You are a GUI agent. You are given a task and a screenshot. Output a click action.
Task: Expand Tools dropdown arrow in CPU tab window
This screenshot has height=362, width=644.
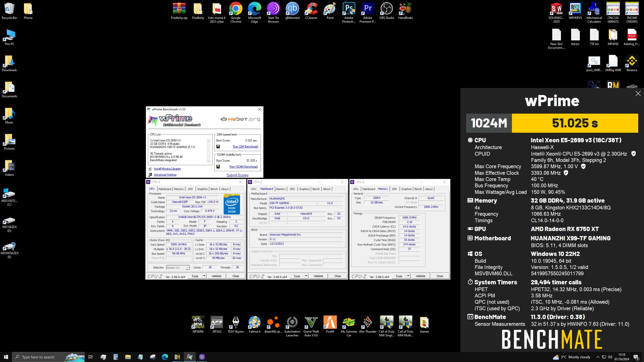point(204,276)
